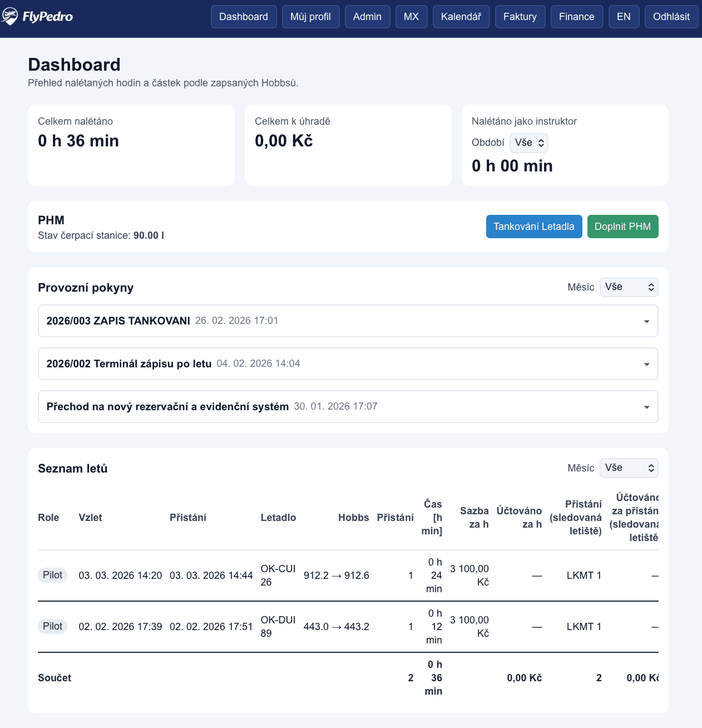This screenshot has height=728, width=702.
Task: Open the Kalendář page
Action: 461,16
